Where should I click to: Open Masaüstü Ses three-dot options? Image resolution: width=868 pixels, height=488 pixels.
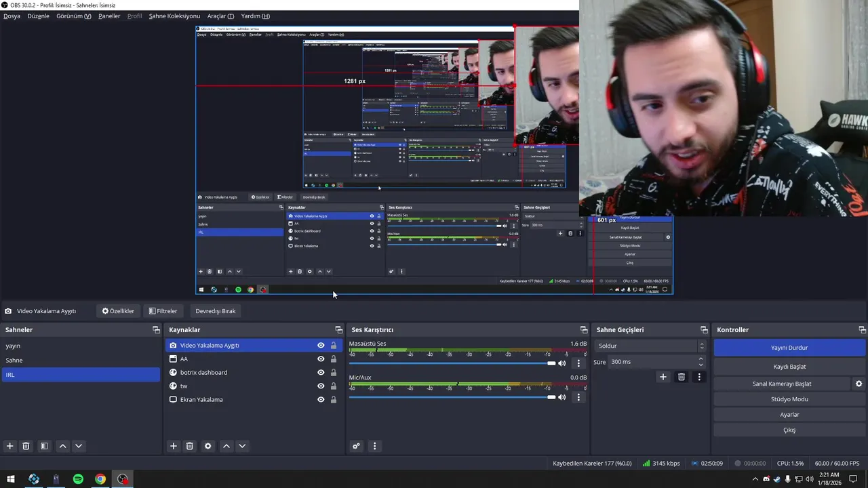[x=578, y=363]
